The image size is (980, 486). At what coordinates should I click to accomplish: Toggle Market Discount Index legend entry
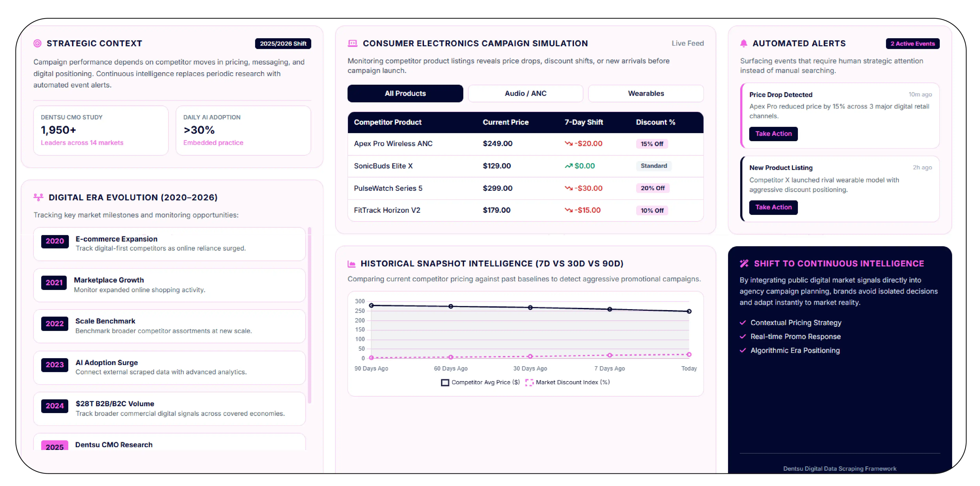coord(567,382)
